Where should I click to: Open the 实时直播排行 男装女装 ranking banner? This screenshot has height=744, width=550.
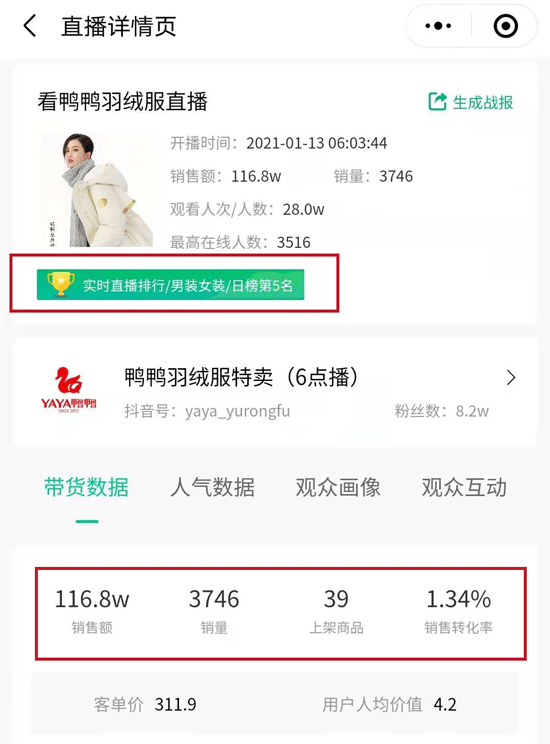170,285
